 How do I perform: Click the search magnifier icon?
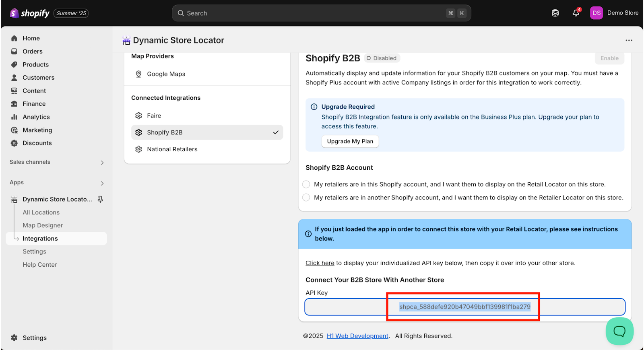tap(181, 13)
